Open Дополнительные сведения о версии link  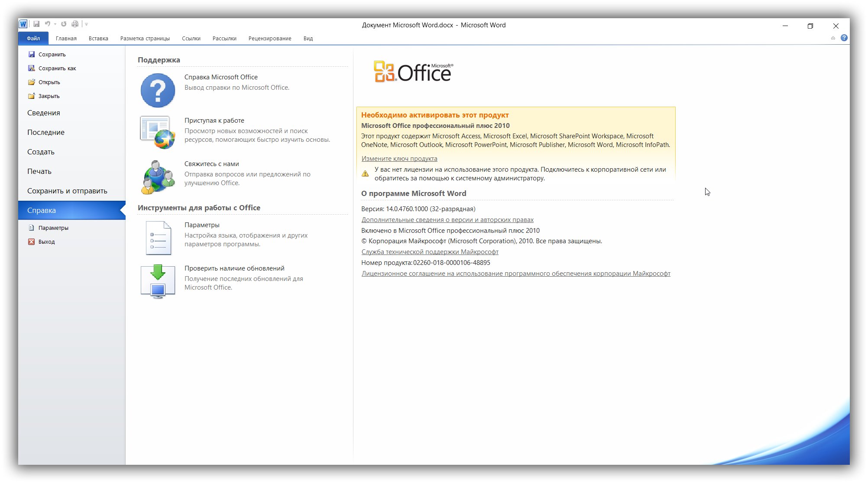click(447, 220)
